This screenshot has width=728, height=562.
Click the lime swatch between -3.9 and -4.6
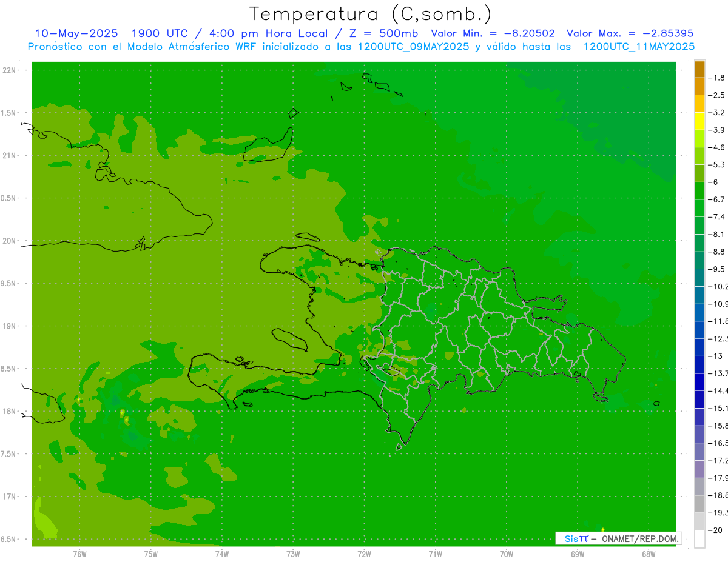pyautogui.click(x=699, y=138)
